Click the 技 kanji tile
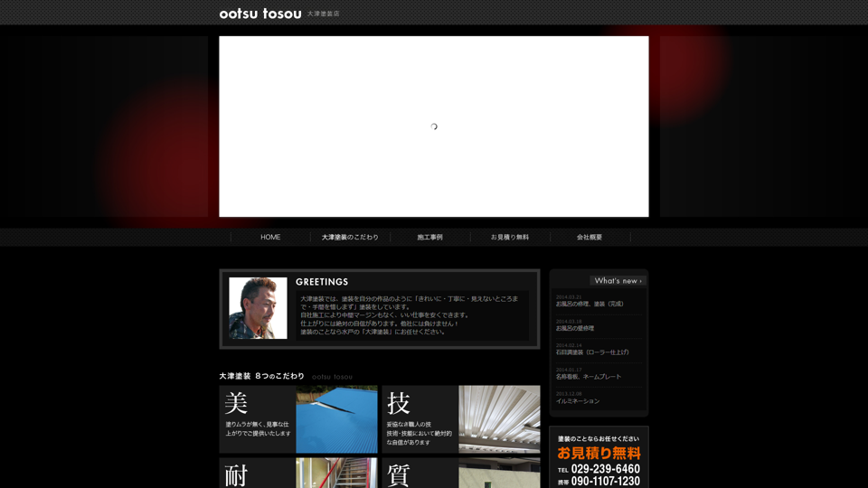This screenshot has height=488, width=868. pos(420,419)
